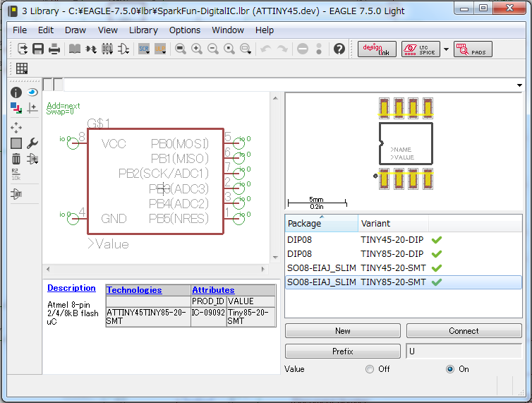The width and height of the screenshot is (532, 403).
Task: Open the Technologies link
Action: tap(134, 290)
